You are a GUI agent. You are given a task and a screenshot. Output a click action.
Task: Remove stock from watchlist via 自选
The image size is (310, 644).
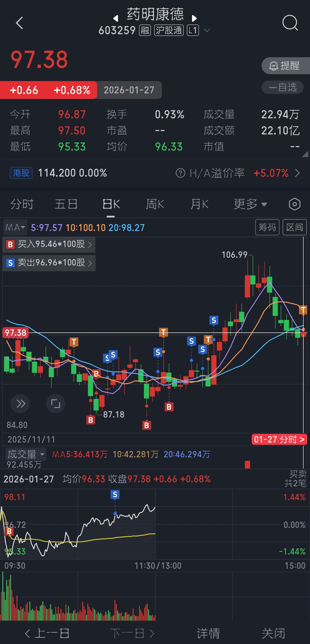click(282, 87)
